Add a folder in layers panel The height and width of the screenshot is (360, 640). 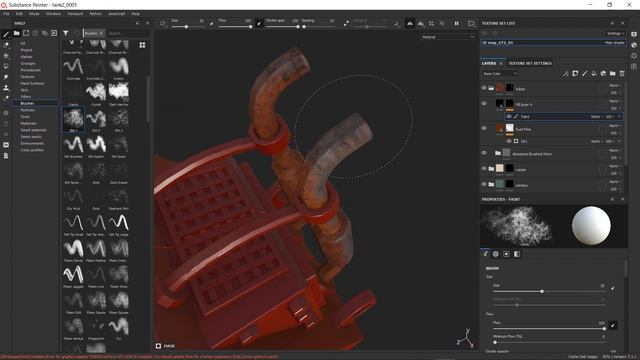tap(613, 73)
